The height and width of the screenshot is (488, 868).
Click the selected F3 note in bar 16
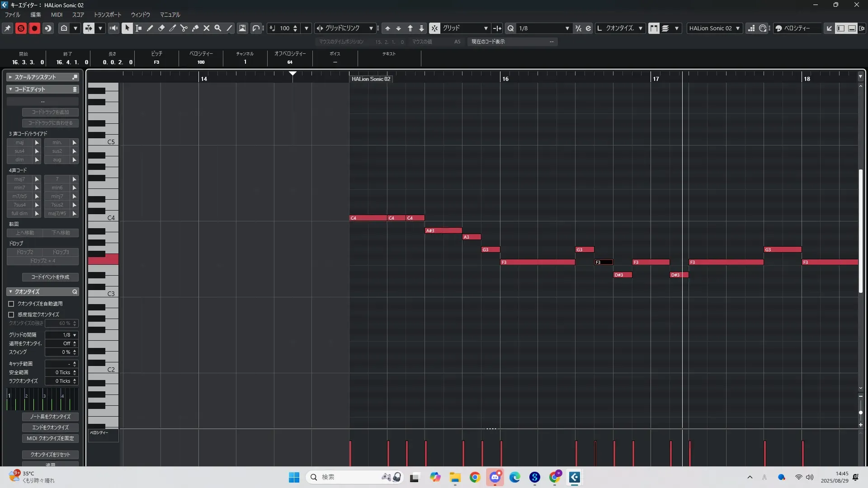pos(604,262)
